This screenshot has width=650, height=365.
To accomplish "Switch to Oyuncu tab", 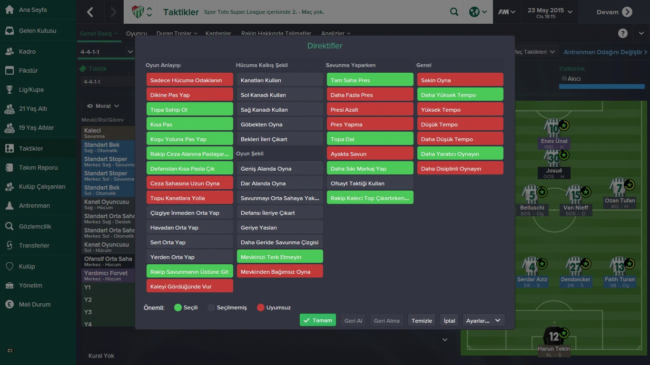I will tap(136, 34).
